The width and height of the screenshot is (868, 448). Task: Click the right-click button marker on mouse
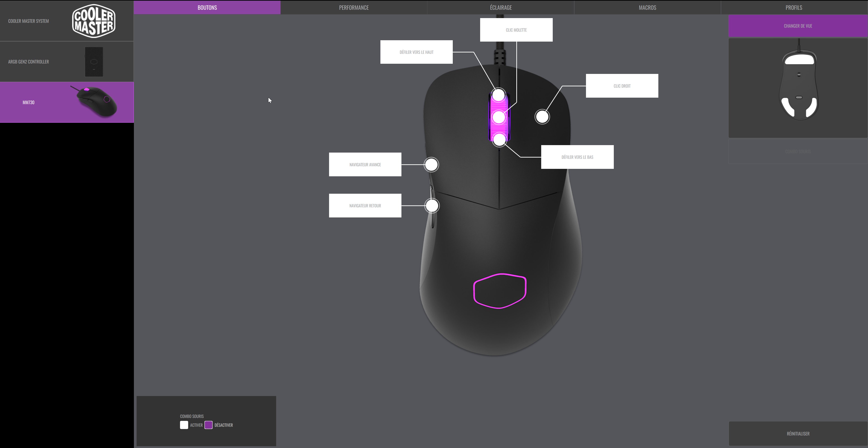542,117
